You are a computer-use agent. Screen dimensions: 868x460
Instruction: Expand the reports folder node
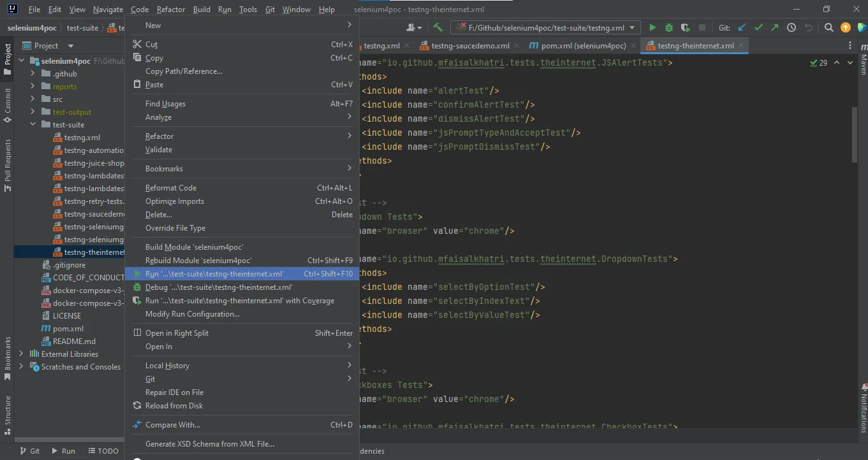[x=33, y=87]
